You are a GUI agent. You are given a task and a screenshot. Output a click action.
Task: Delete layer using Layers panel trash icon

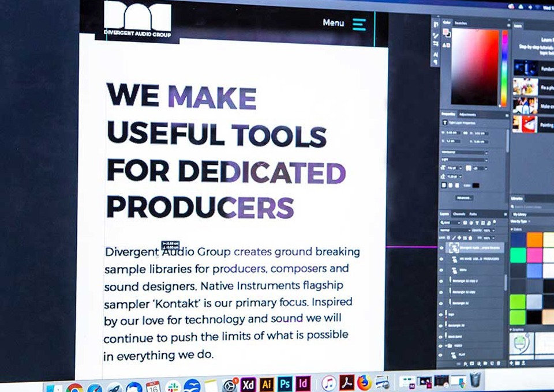point(498,363)
